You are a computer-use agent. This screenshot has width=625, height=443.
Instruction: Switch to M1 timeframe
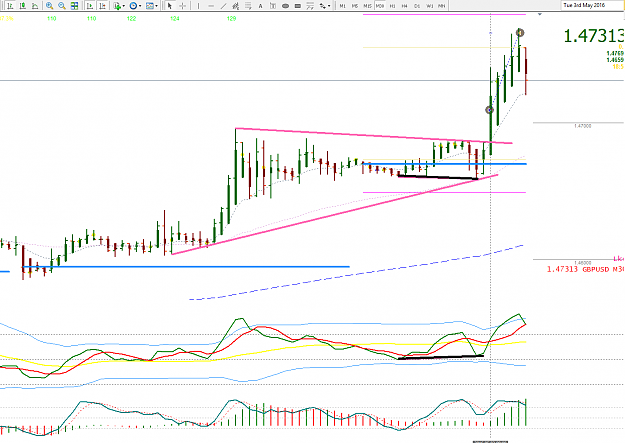point(342,6)
